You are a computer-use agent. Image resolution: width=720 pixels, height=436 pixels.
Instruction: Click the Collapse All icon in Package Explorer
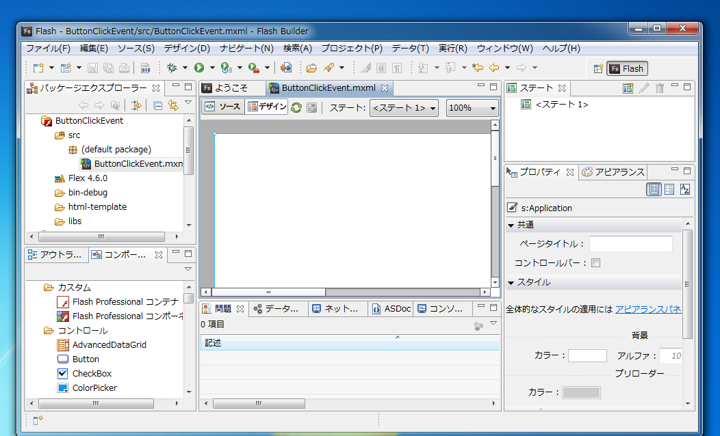point(158,106)
